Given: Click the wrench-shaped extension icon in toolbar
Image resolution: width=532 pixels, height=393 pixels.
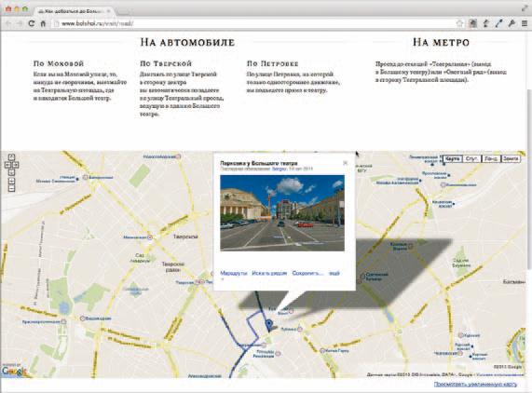Looking at the screenshot, I should click(x=512, y=23).
